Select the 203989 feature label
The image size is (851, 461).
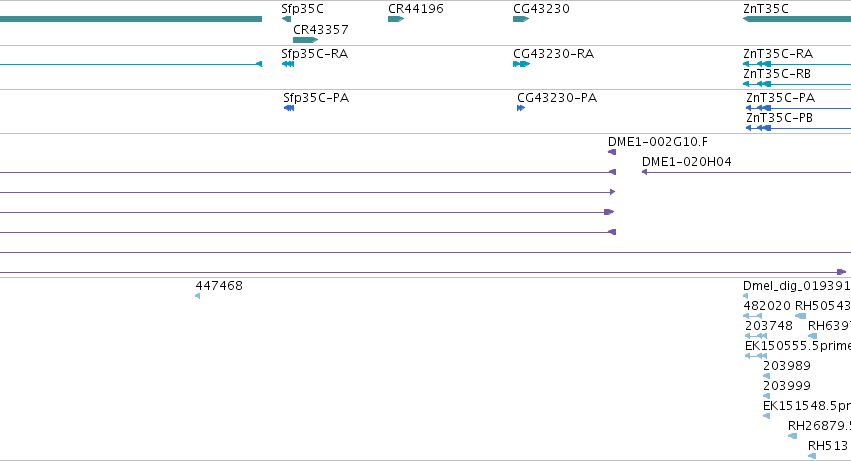pyautogui.click(x=787, y=366)
